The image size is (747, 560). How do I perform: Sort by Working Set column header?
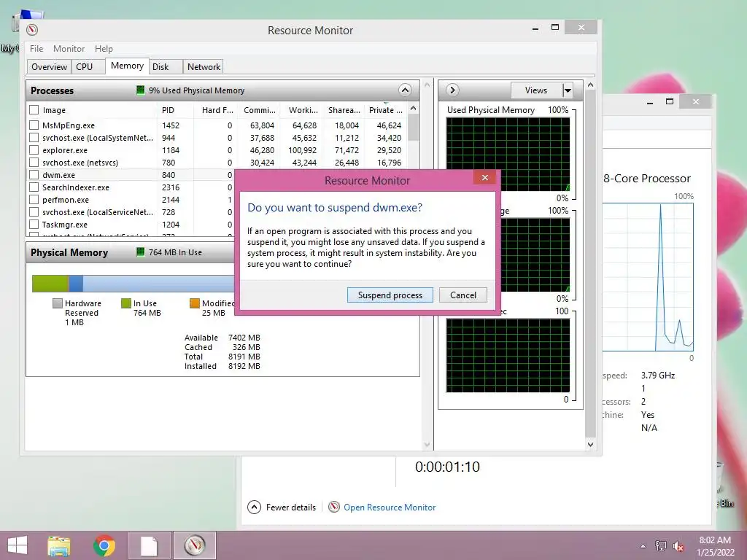pyautogui.click(x=303, y=110)
